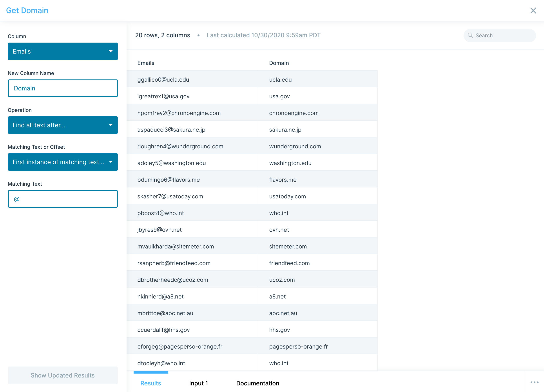Switch to the Input 1 tab

click(x=198, y=383)
